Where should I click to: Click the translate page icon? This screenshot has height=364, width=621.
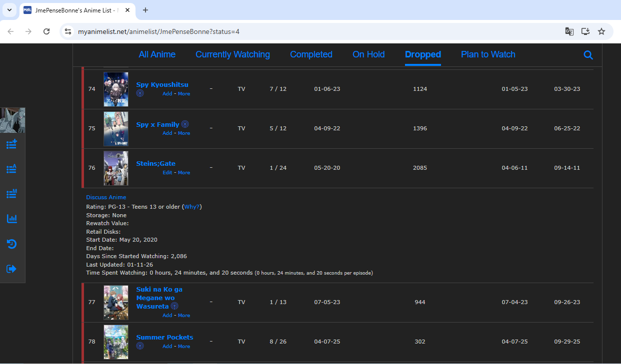pos(569,31)
